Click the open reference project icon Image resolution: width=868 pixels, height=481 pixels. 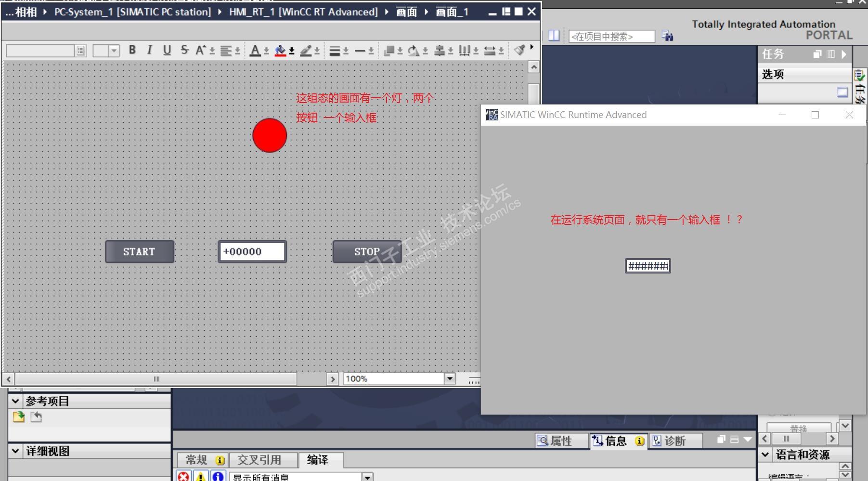click(x=19, y=417)
